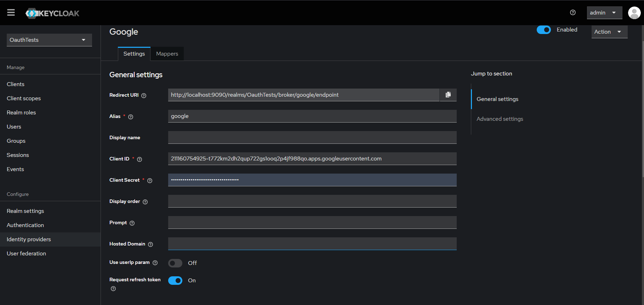Screen dimensions: 644x305
Task: Show help for Display order
Action: [145, 202]
